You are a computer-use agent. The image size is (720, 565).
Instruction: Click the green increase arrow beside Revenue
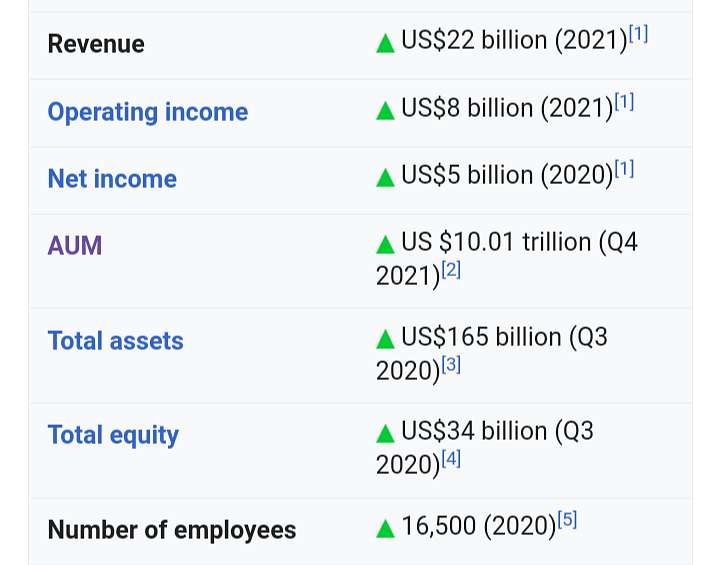pyautogui.click(x=385, y=44)
